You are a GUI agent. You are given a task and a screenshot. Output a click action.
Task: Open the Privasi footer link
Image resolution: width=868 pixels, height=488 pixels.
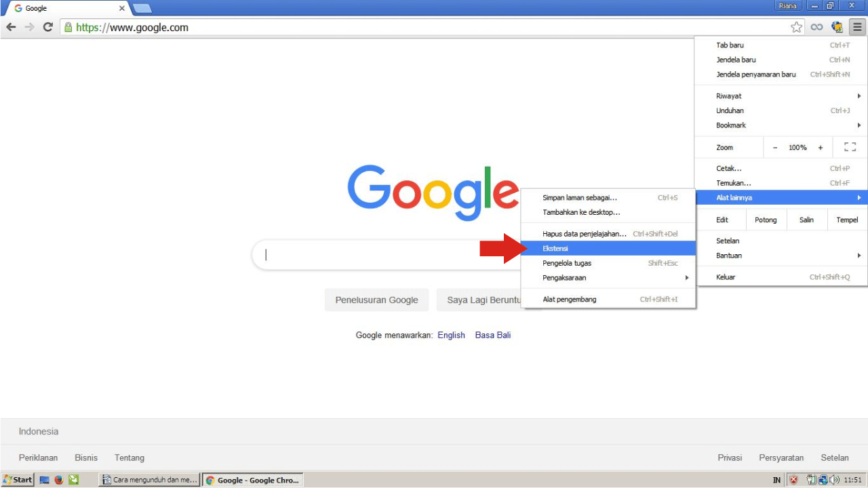pos(730,457)
